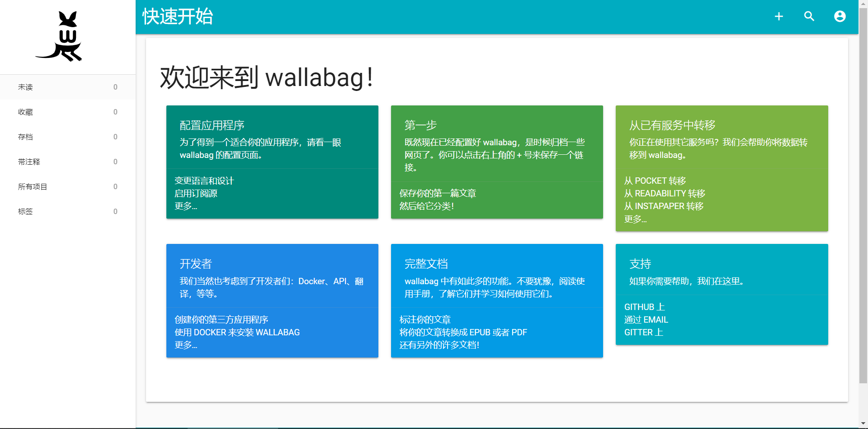The image size is (868, 429).
Task: Open the 标签 sidebar item
Action: click(x=68, y=211)
